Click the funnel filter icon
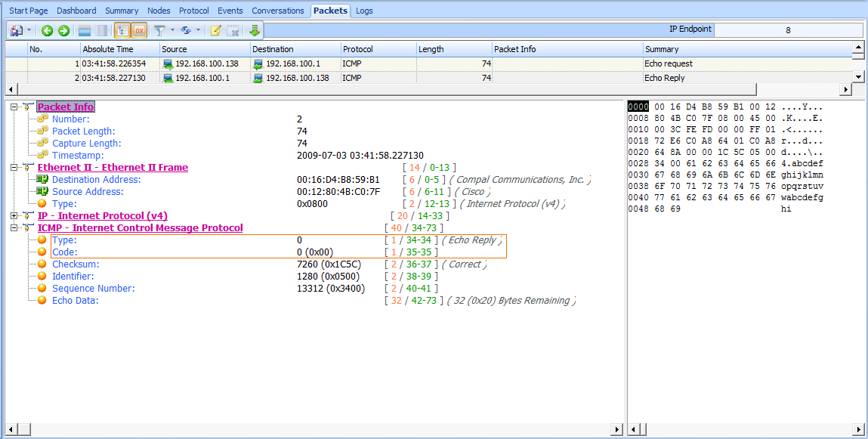868x439 pixels. (159, 30)
